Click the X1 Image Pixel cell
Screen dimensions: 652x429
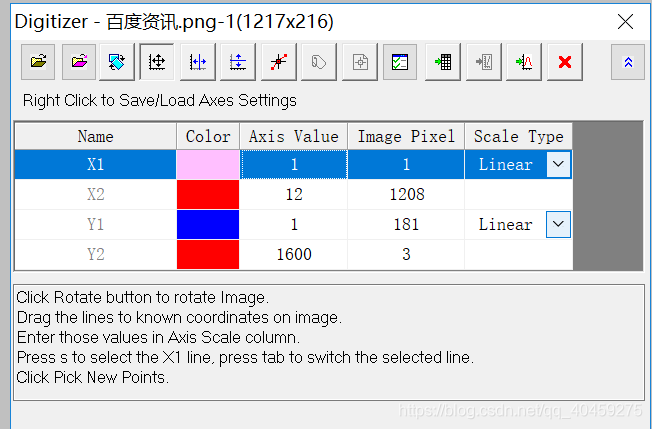coord(406,164)
